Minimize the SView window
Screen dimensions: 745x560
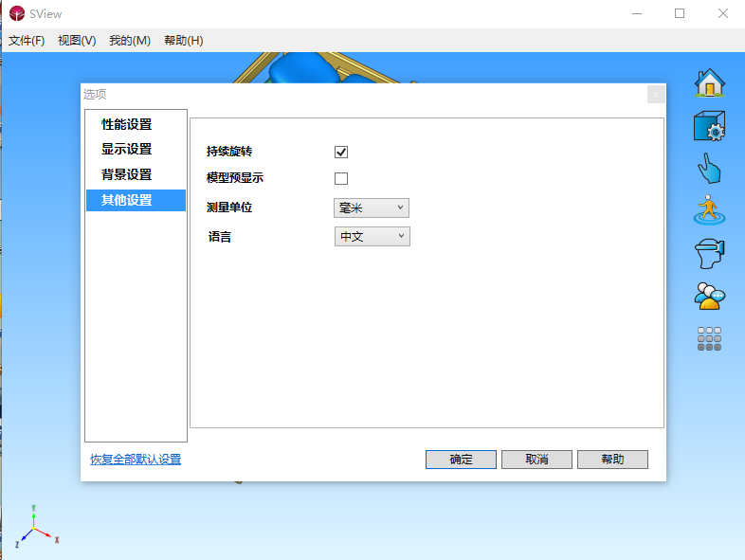(x=637, y=14)
